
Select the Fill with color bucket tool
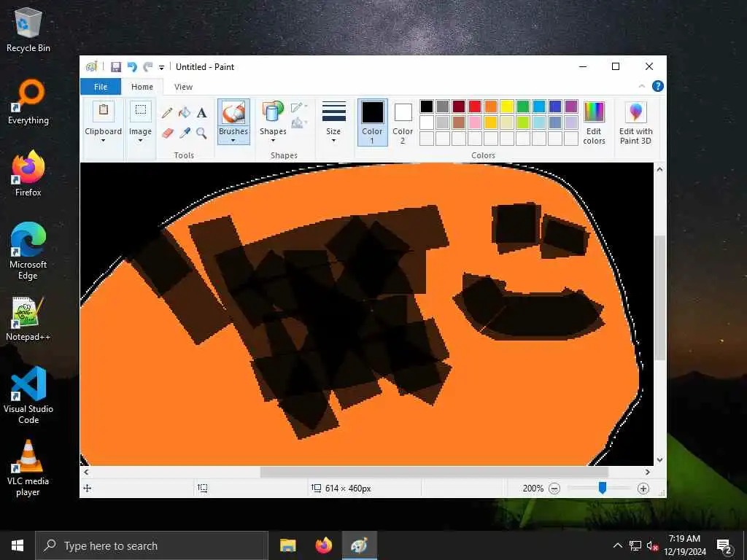[185, 113]
